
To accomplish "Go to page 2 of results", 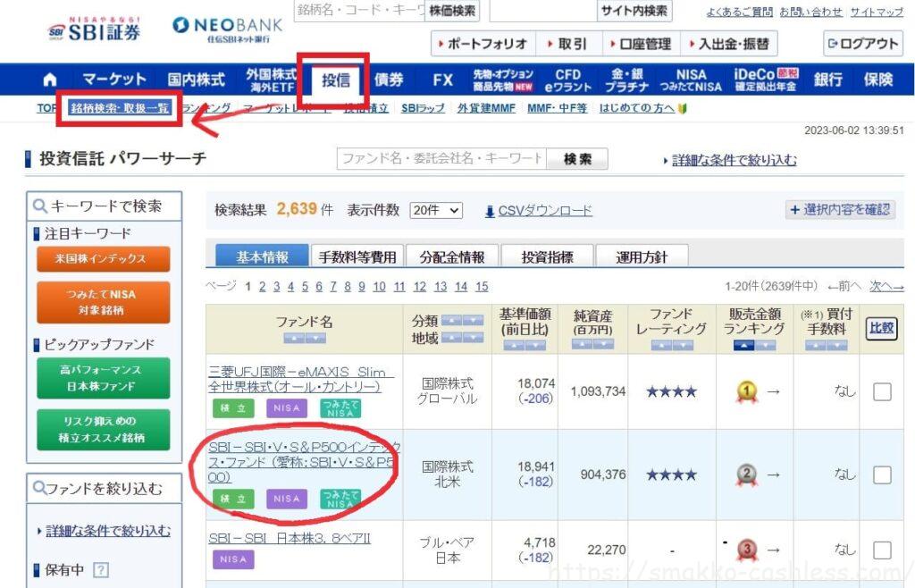I will [x=262, y=286].
